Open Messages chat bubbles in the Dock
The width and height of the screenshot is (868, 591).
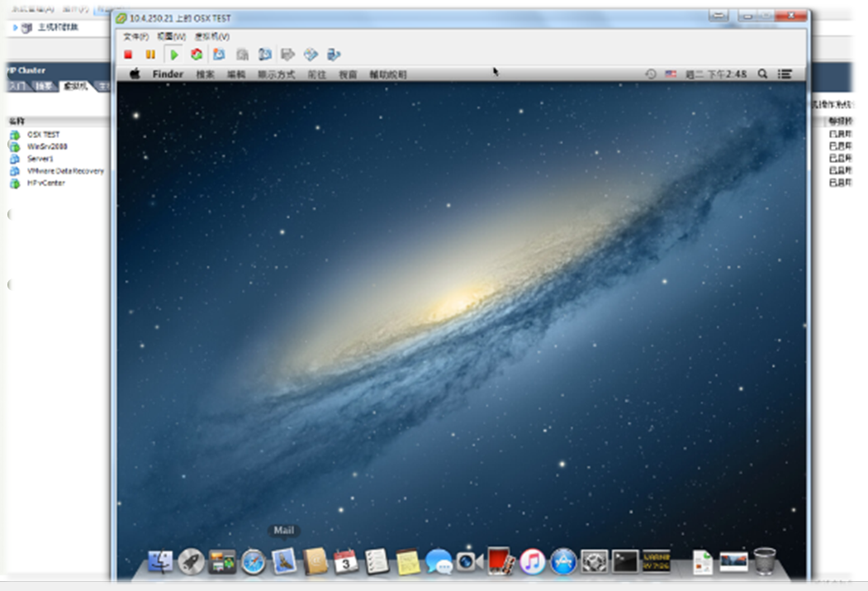(x=439, y=561)
